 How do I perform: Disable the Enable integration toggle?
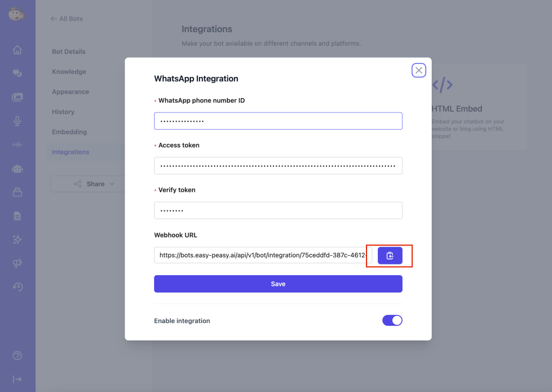pyautogui.click(x=392, y=320)
